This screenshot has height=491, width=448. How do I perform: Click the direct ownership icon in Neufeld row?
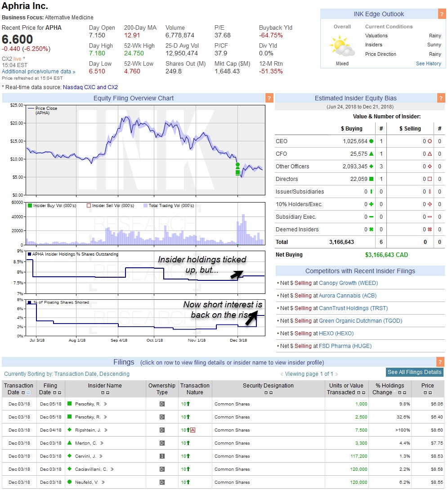point(162,482)
